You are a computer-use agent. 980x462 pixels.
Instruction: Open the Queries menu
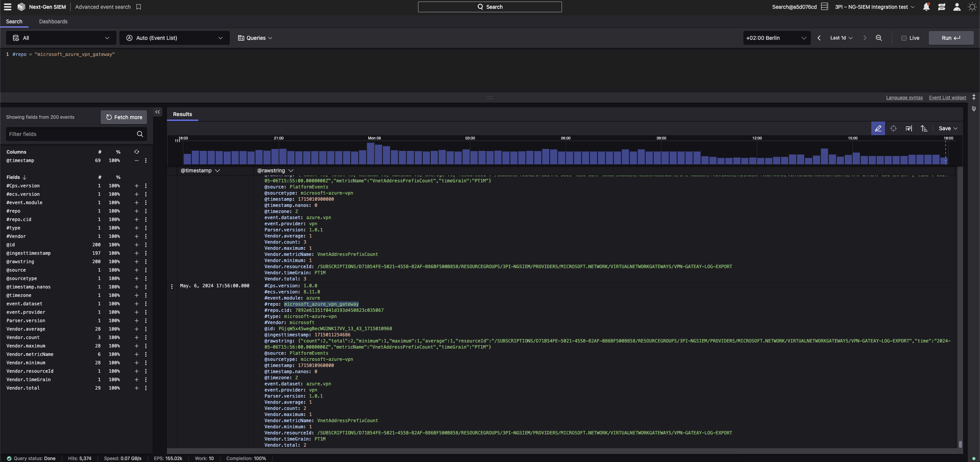[255, 38]
